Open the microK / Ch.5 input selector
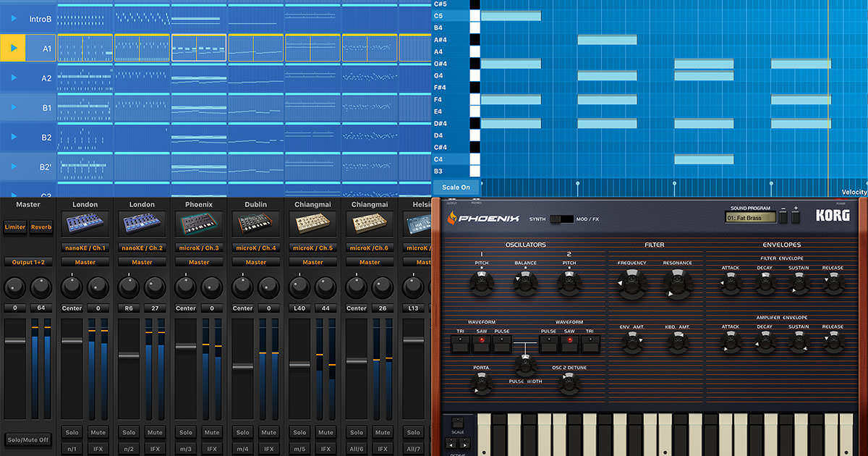 pyautogui.click(x=312, y=248)
